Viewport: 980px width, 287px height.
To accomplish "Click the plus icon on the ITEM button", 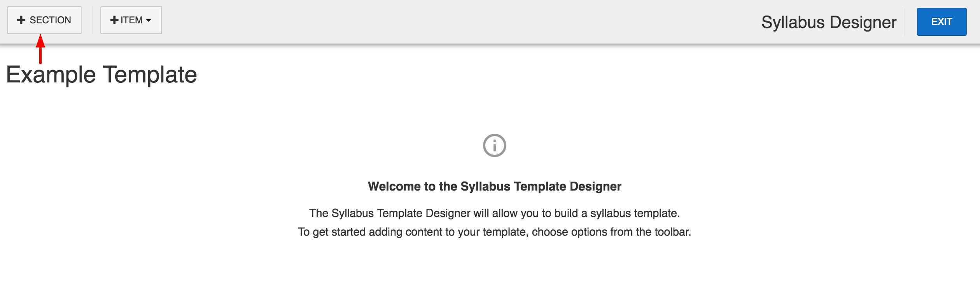I will [114, 20].
